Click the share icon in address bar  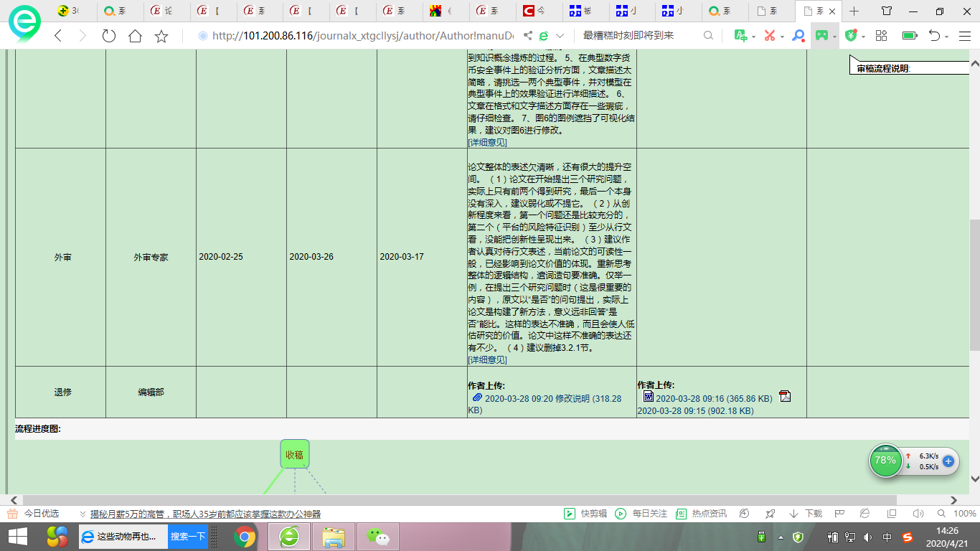coord(528,36)
